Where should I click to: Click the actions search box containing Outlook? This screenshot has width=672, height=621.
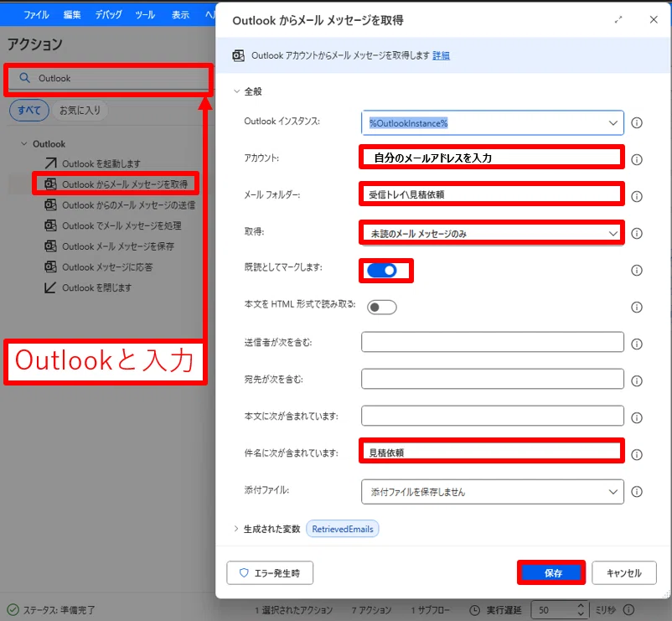(x=110, y=79)
